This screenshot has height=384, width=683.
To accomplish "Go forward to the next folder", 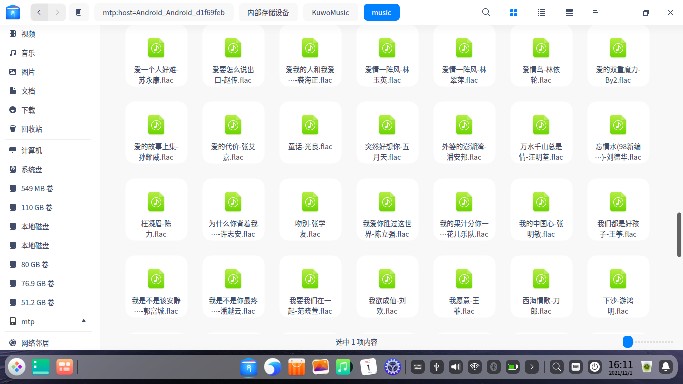I will point(57,12).
